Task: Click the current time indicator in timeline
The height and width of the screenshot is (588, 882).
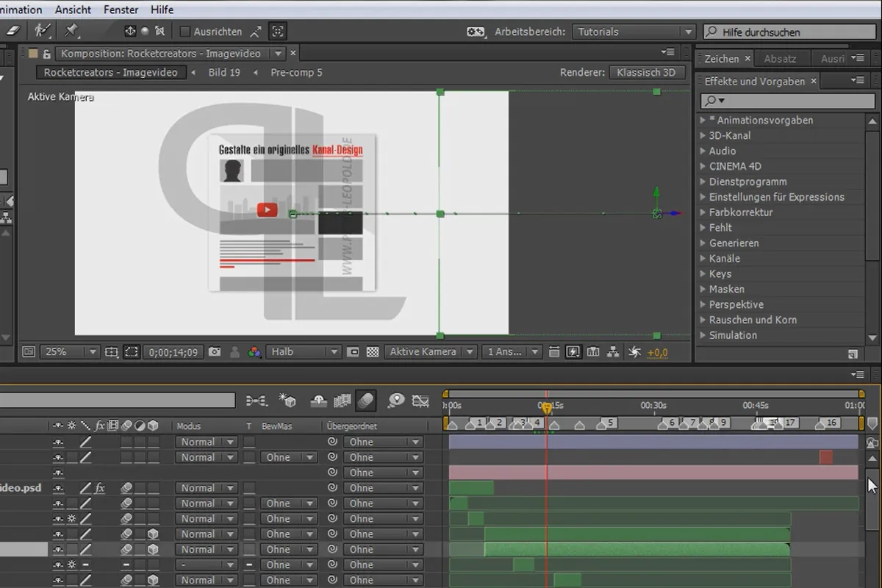Action: click(546, 407)
